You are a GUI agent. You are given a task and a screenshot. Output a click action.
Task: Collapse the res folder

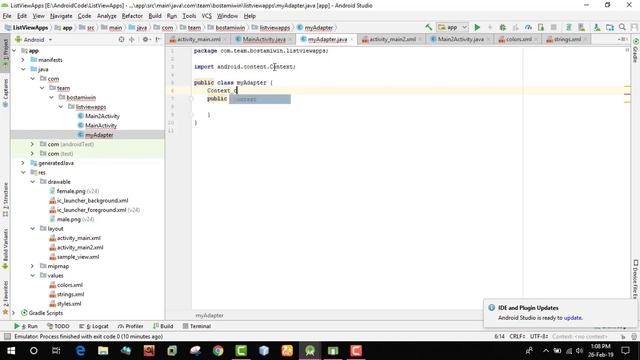(x=23, y=173)
